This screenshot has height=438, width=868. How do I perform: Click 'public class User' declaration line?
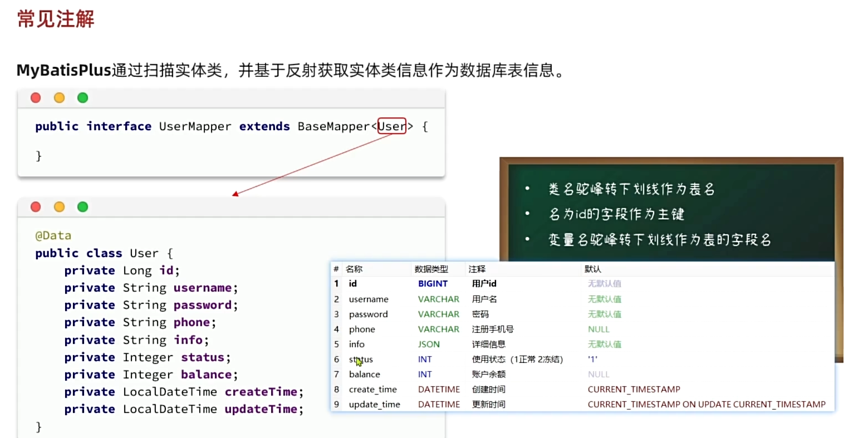[x=104, y=253]
